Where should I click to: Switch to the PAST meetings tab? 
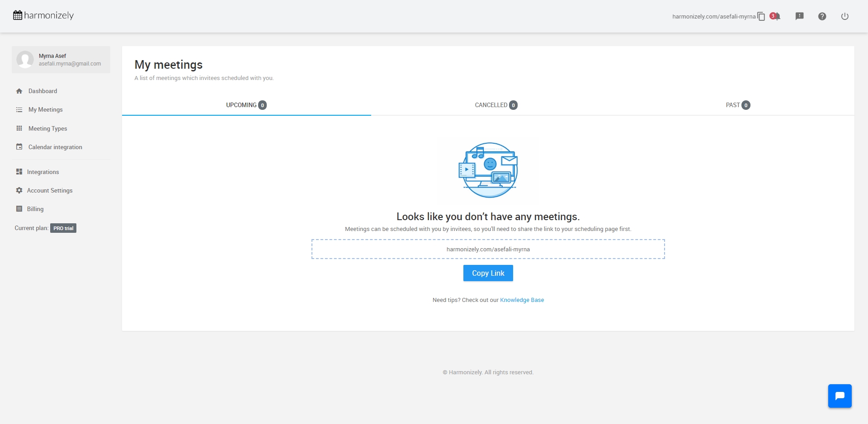click(x=738, y=105)
